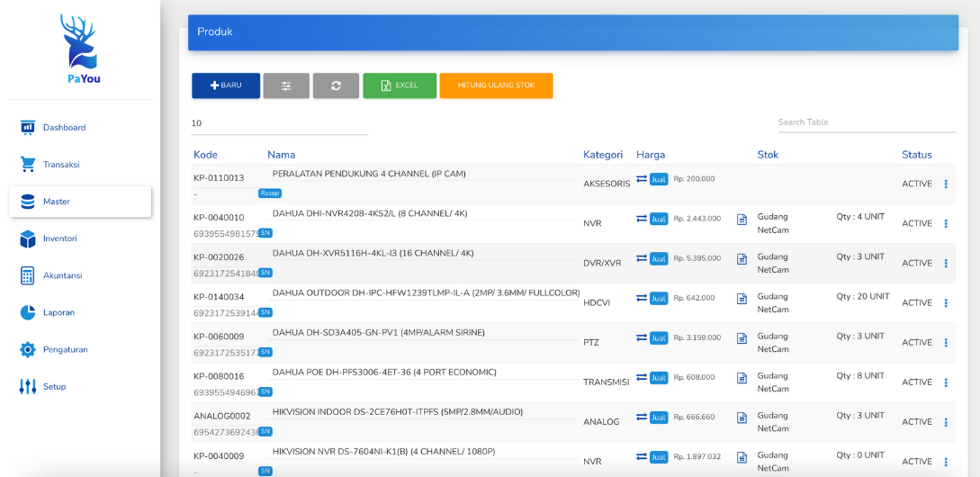Click the HDCVI category cell
The height and width of the screenshot is (477, 980).
[596, 302]
